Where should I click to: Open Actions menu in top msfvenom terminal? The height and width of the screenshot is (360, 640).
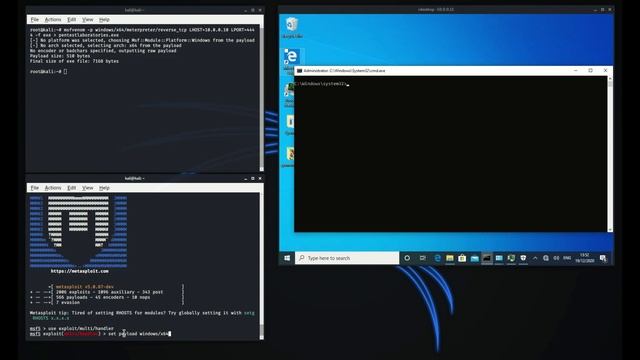[x=53, y=20]
